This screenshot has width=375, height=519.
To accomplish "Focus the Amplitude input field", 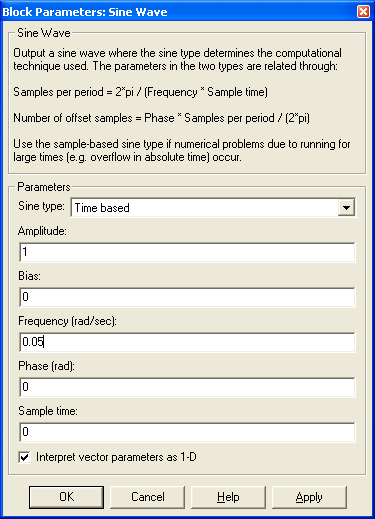I will (x=187, y=252).
